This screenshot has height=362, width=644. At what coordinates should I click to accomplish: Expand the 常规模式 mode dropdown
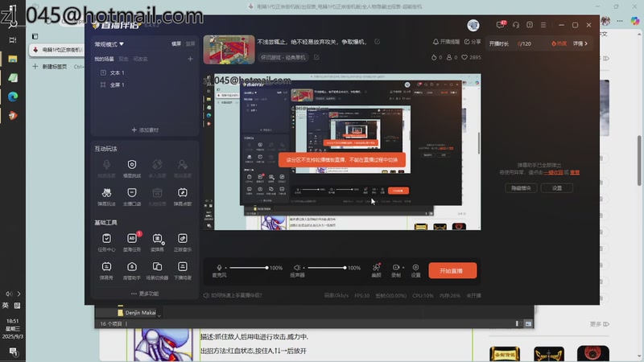tap(109, 44)
